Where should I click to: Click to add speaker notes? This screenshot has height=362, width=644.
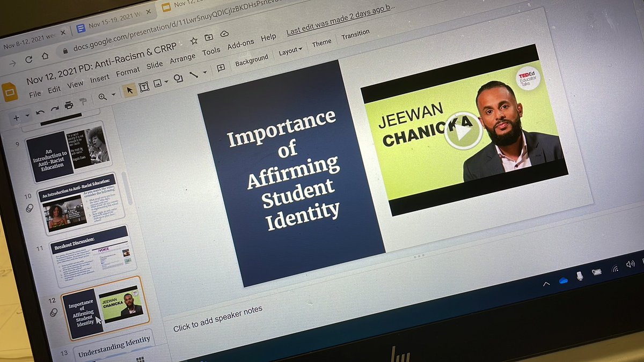tap(218, 318)
